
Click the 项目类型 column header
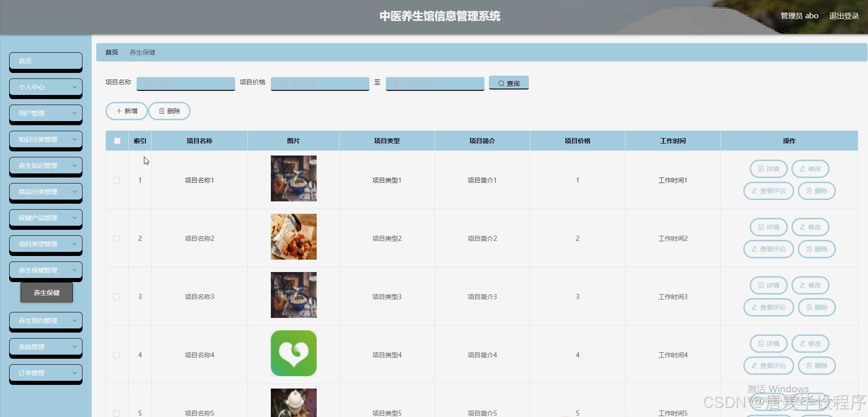click(x=387, y=141)
